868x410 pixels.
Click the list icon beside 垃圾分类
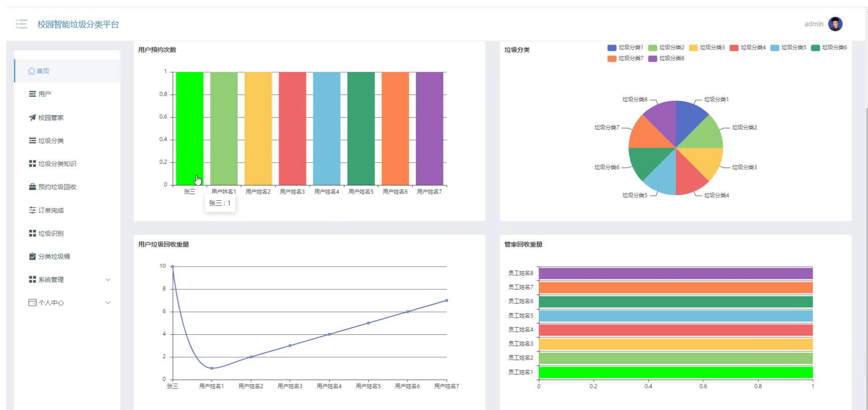pos(32,141)
